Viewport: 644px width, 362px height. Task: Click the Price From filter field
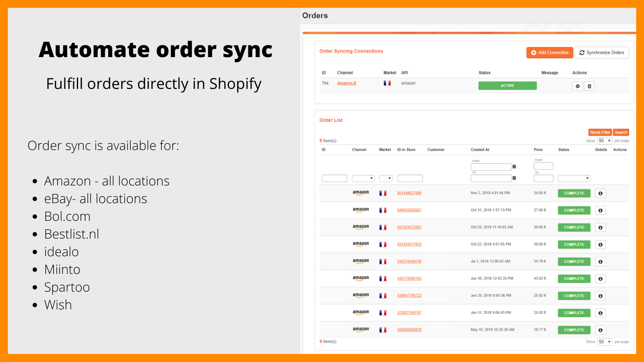pos(543,166)
